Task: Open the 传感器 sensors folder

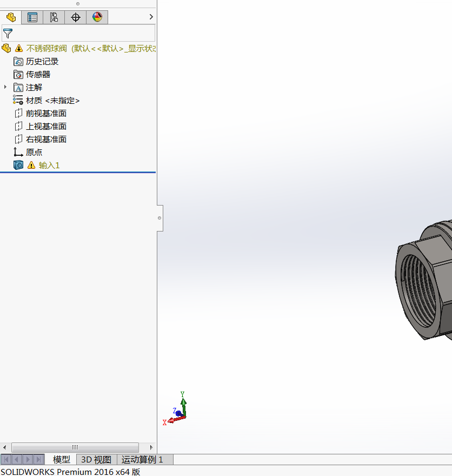Action: click(x=38, y=74)
